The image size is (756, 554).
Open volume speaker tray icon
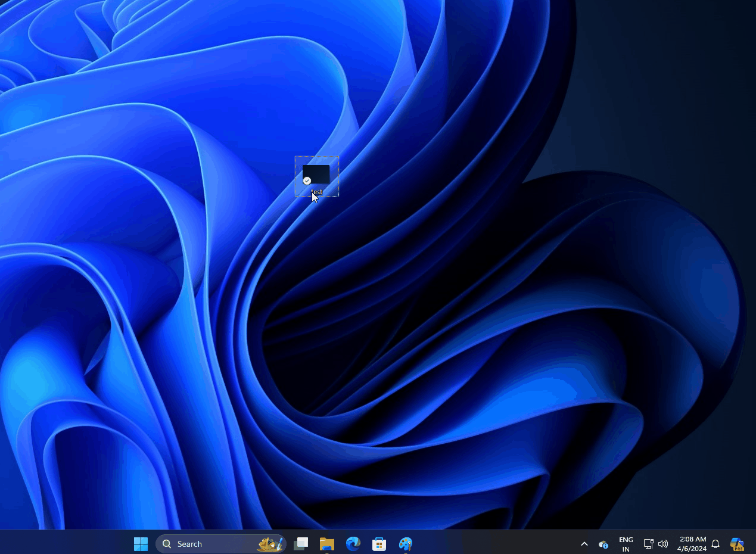tap(663, 544)
